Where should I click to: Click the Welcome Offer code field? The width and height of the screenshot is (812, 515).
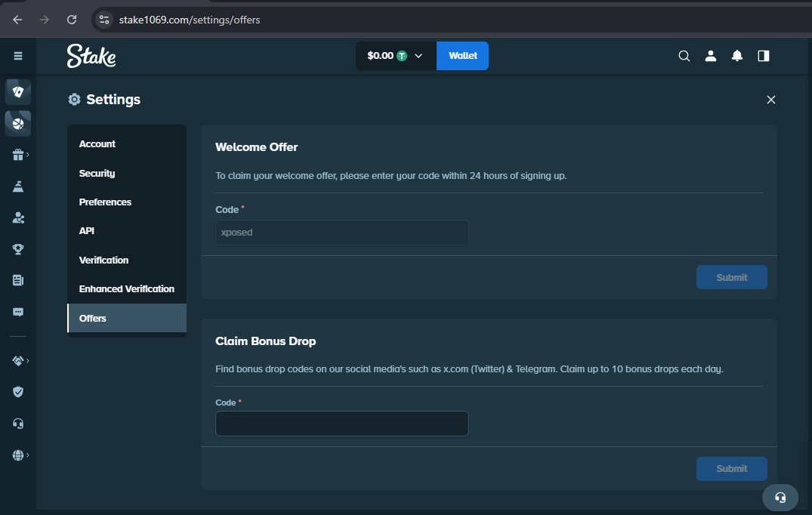[341, 233]
